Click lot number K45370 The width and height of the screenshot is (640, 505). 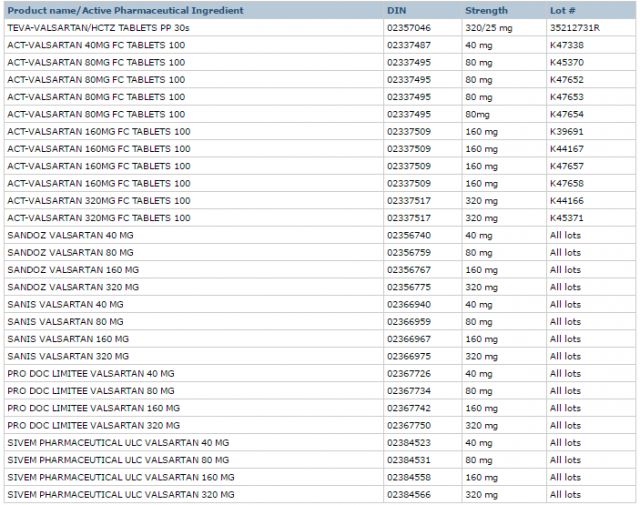coord(567,62)
